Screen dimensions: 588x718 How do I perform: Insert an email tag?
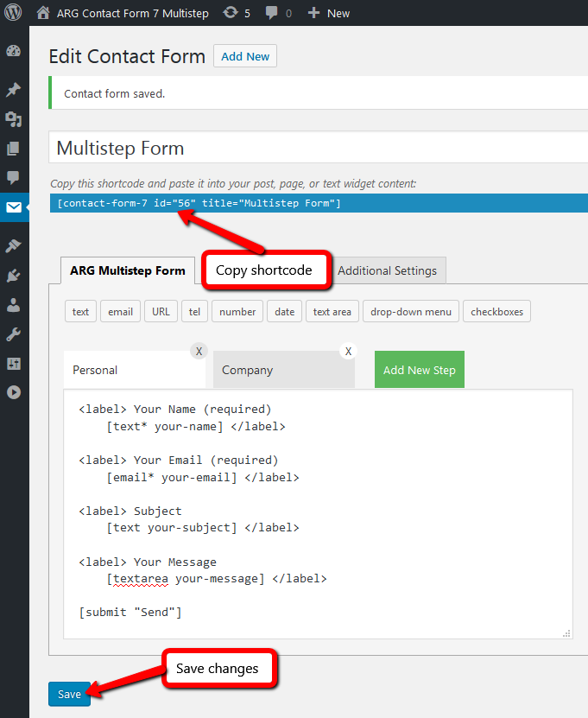(120, 311)
